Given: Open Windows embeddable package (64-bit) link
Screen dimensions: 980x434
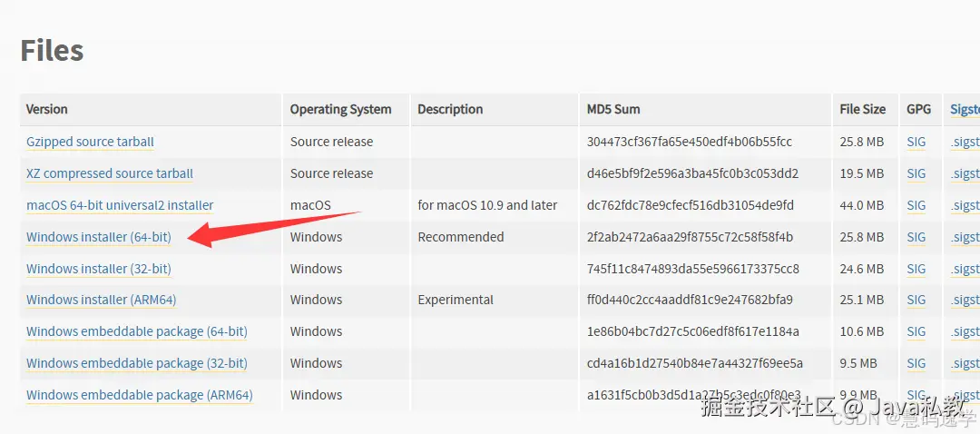Looking at the screenshot, I should point(137,331).
